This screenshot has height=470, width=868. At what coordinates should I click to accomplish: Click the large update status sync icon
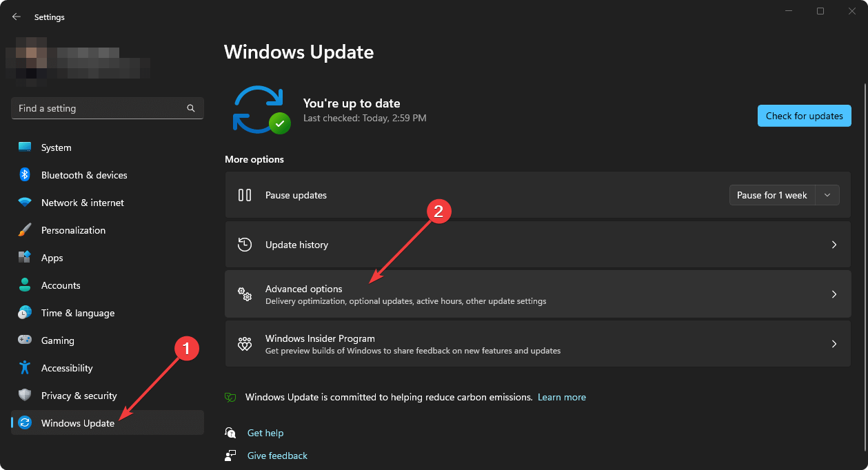[260, 110]
